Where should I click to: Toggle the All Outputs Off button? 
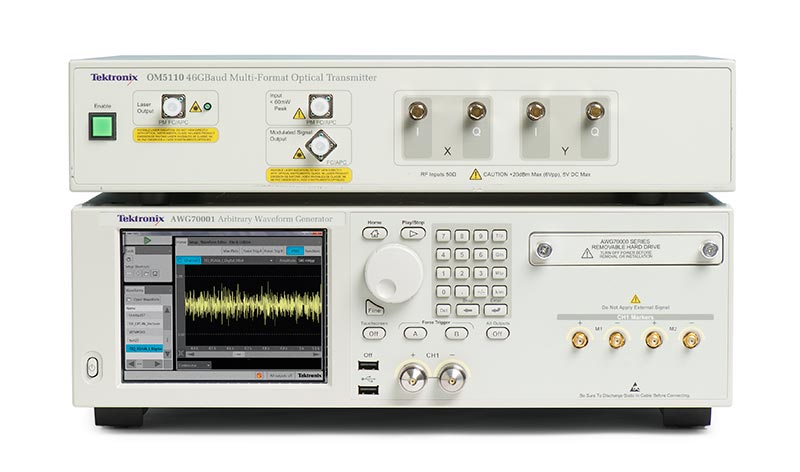pyautogui.click(x=497, y=334)
